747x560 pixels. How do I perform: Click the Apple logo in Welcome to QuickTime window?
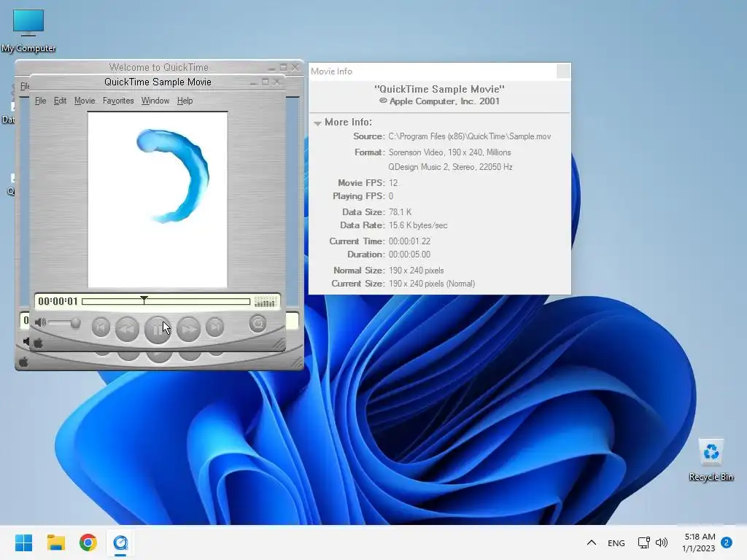(23, 362)
